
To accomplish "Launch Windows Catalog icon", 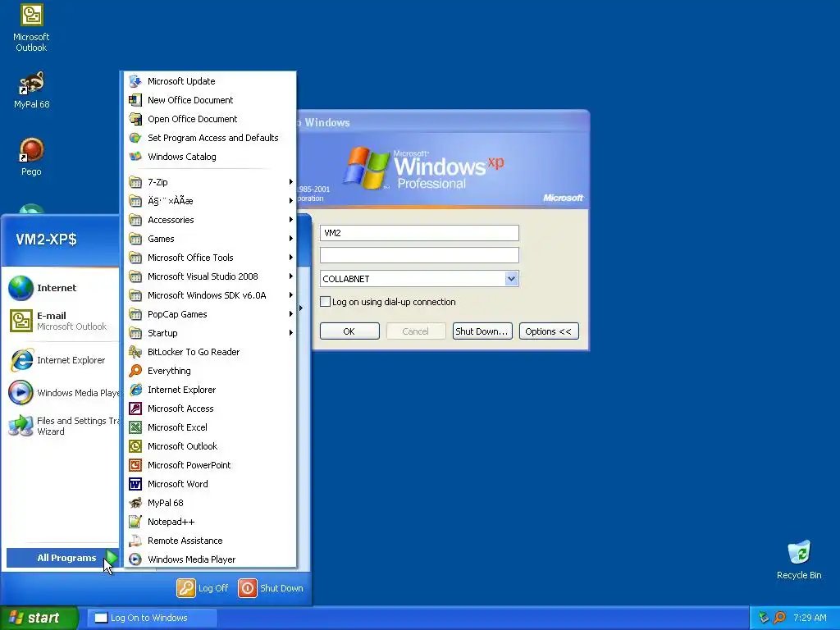I will click(135, 157).
